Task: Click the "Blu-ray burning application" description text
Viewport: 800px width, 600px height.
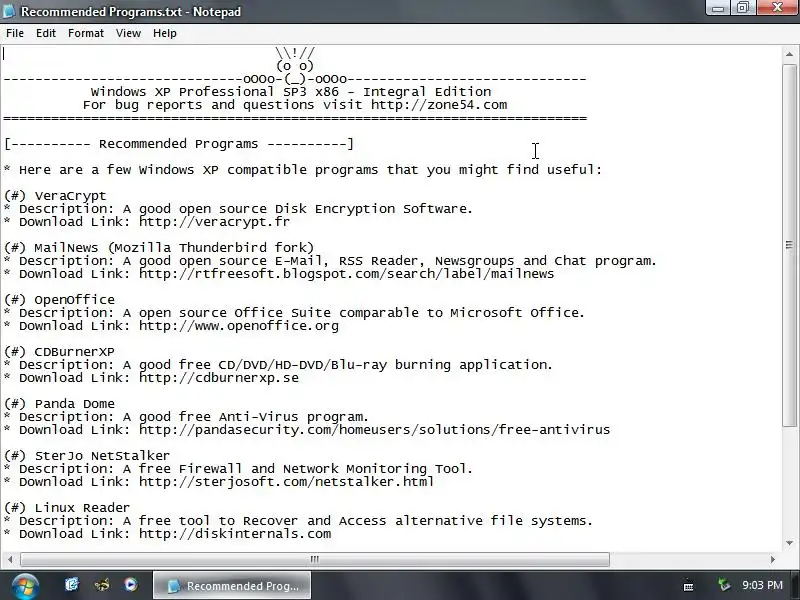Action: [441, 365]
